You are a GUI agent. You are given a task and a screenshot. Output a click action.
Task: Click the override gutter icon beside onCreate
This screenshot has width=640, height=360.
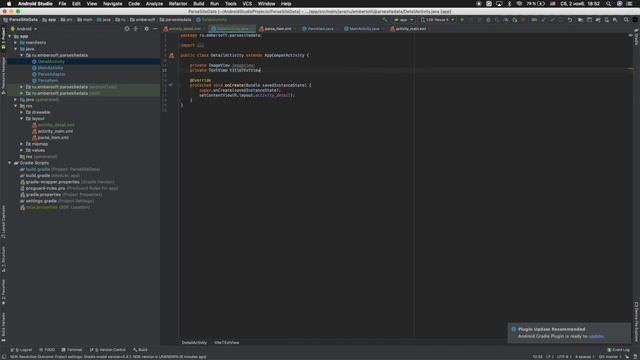[x=171, y=85]
